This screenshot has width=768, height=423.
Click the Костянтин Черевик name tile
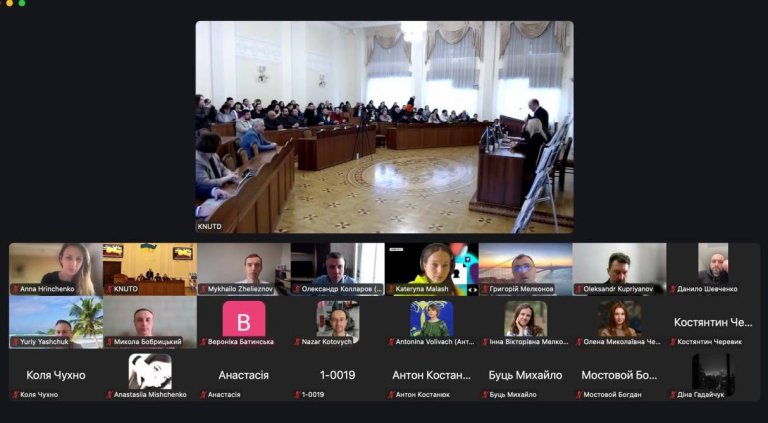pos(713,322)
